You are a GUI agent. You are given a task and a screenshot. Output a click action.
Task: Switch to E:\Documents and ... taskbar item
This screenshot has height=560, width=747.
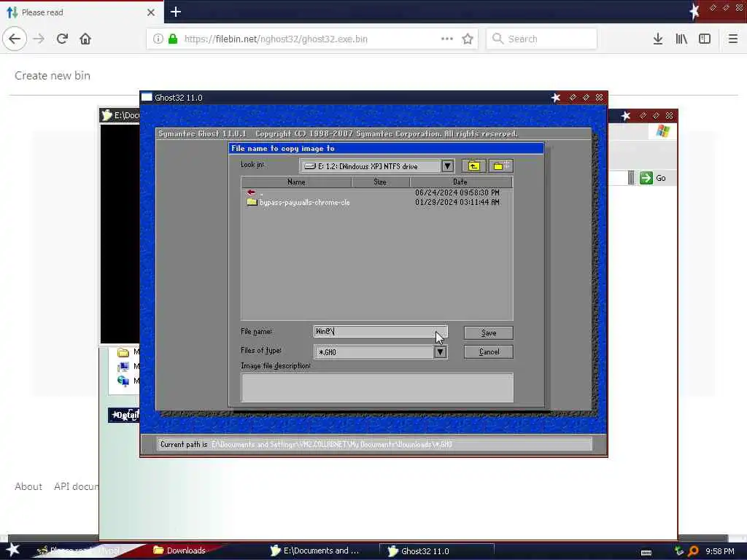315,551
